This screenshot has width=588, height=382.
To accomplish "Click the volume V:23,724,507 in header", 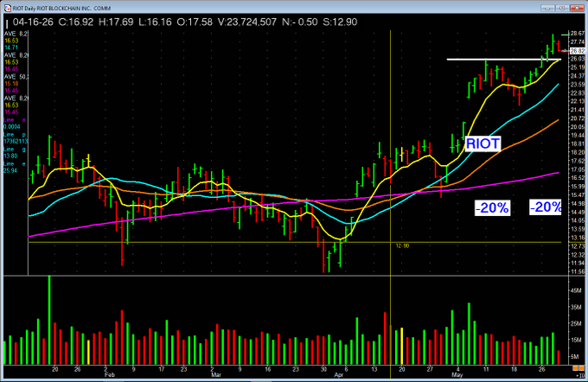I will tap(247, 22).
